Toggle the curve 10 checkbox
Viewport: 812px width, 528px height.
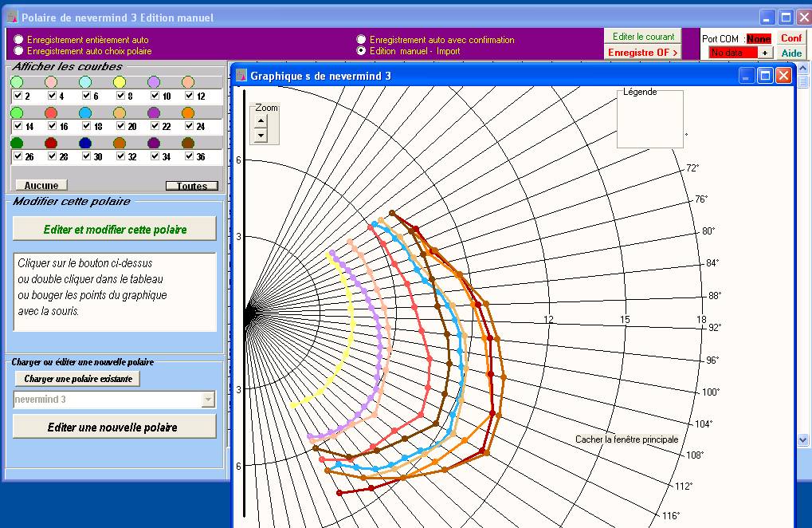click(x=155, y=96)
